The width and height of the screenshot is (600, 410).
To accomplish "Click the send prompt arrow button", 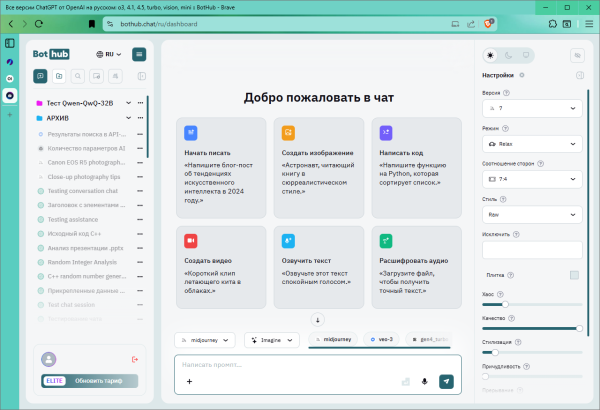I will click(x=446, y=381).
